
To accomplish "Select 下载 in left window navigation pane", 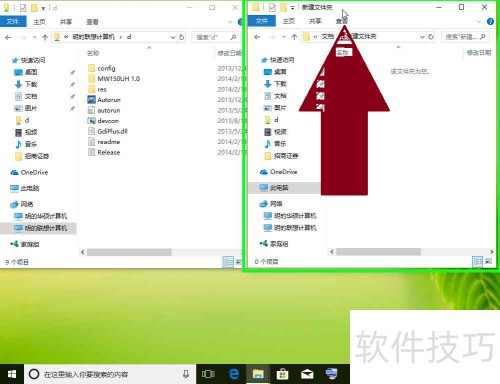I will click(x=26, y=84).
